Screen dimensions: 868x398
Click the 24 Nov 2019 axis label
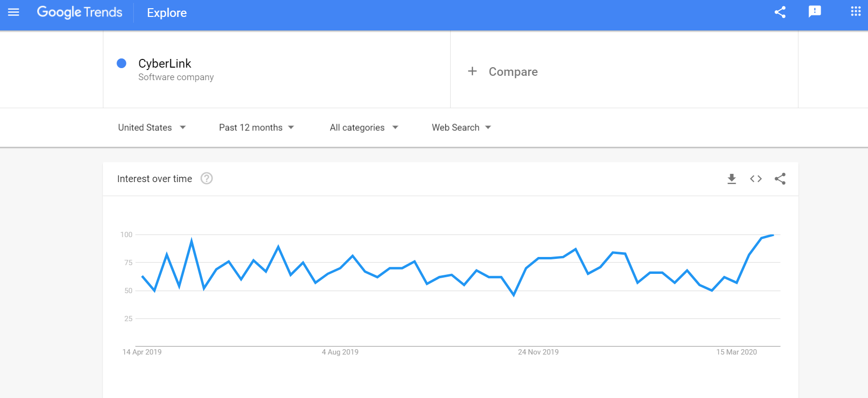pyautogui.click(x=538, y=352)
